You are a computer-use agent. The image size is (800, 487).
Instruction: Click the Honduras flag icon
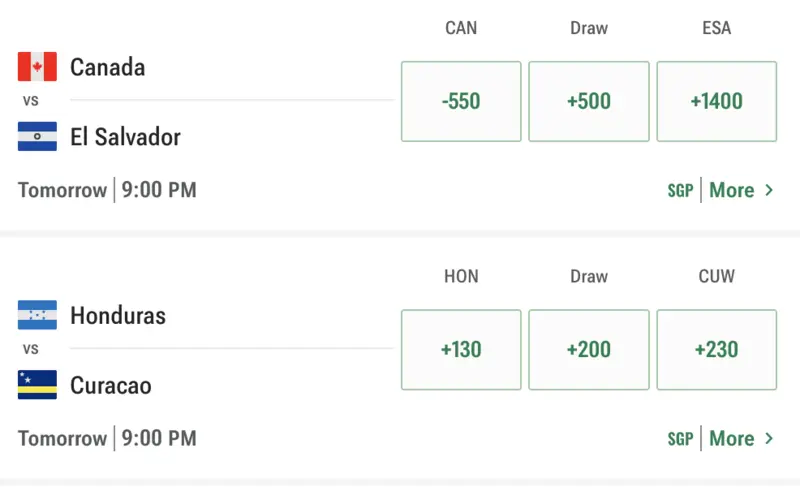(37, 315)
